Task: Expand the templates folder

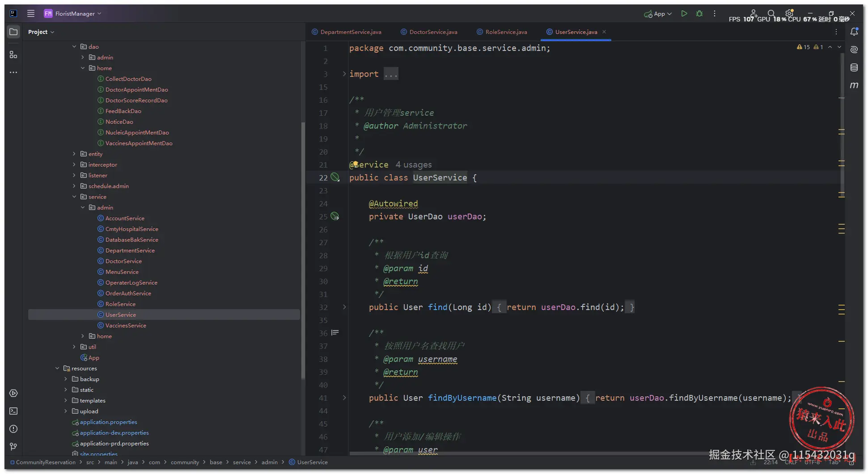Action: [x=66, y=400]
